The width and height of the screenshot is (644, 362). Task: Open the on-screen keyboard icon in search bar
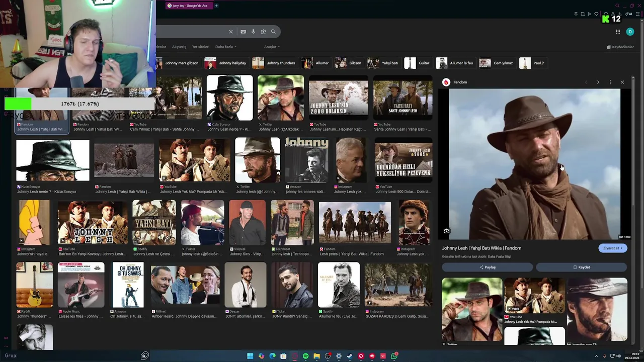tap(243, 32)
